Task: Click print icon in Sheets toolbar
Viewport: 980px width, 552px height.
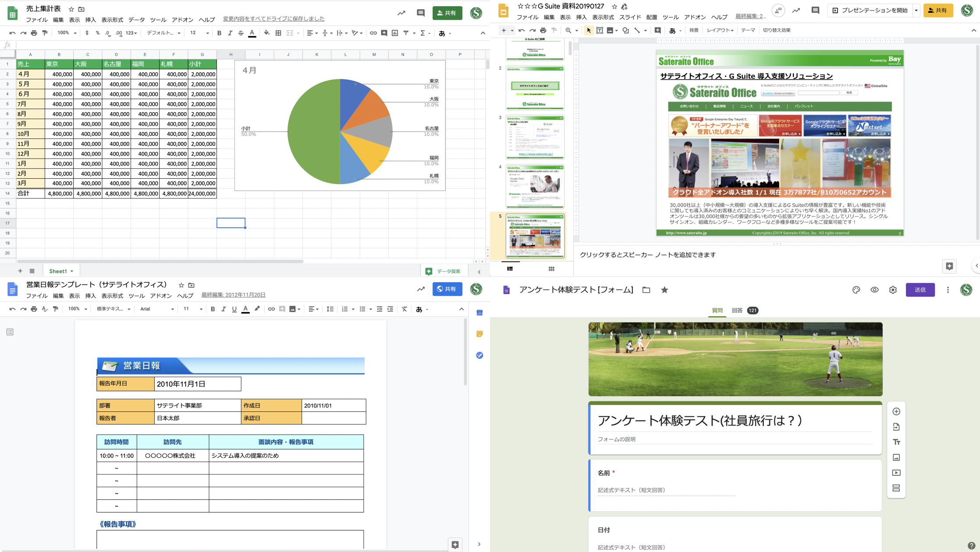Action: 34,33
